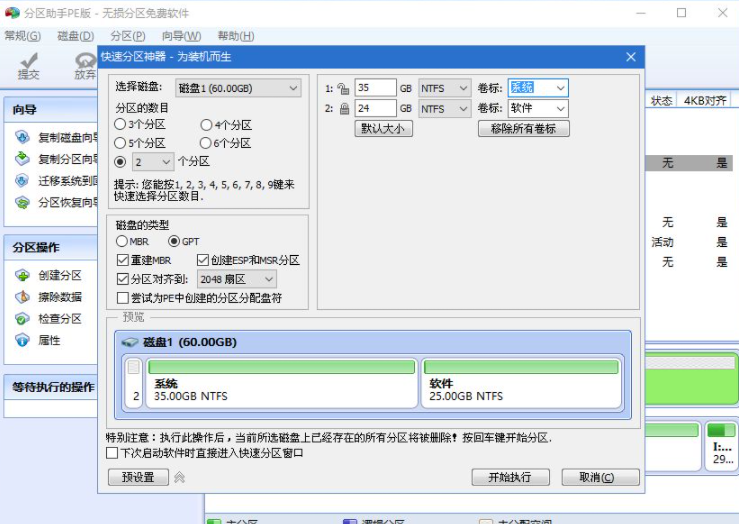Click the locked padlock icon for partition 2
The image size is (739, 524).
343,108
